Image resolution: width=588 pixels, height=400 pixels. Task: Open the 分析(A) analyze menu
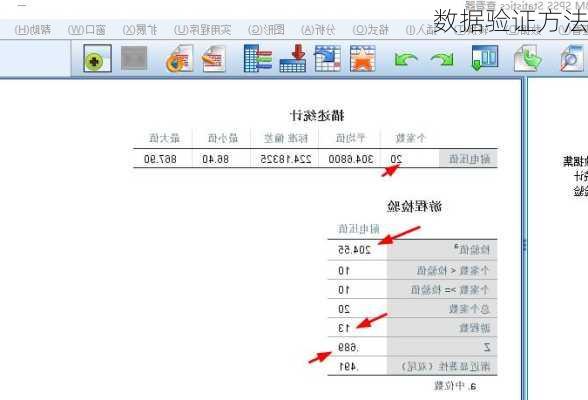point(318,30)
